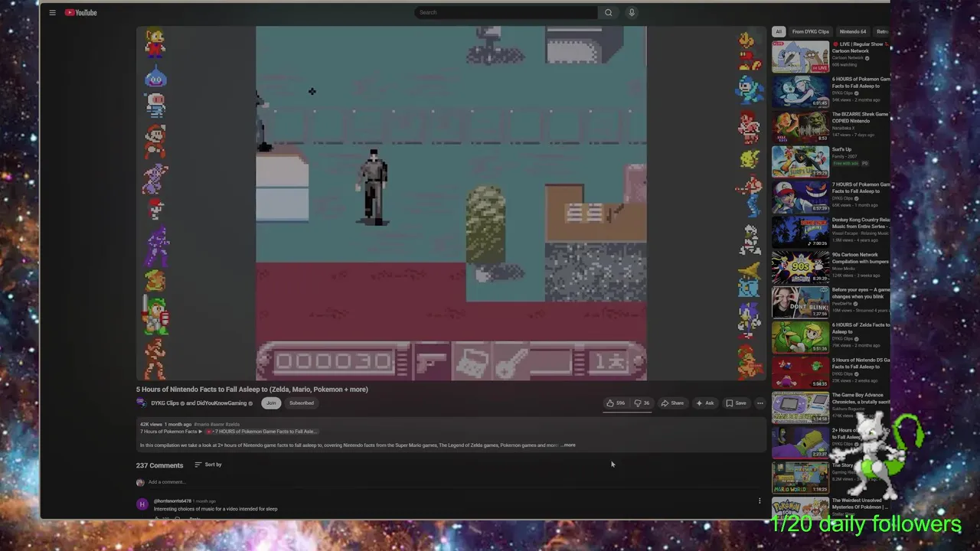This screenshot has width=980, height=551.
Task: Start voice search with the microphone icon
Action: click(632, 12)
